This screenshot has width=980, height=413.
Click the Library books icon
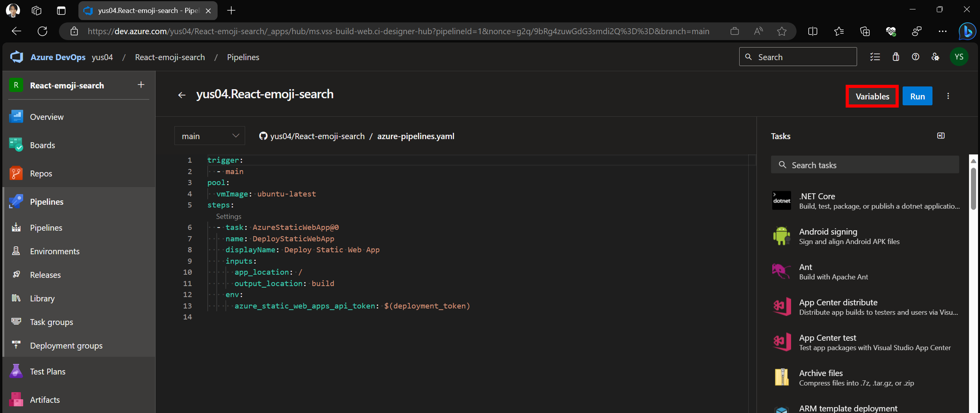pos(16,298)
